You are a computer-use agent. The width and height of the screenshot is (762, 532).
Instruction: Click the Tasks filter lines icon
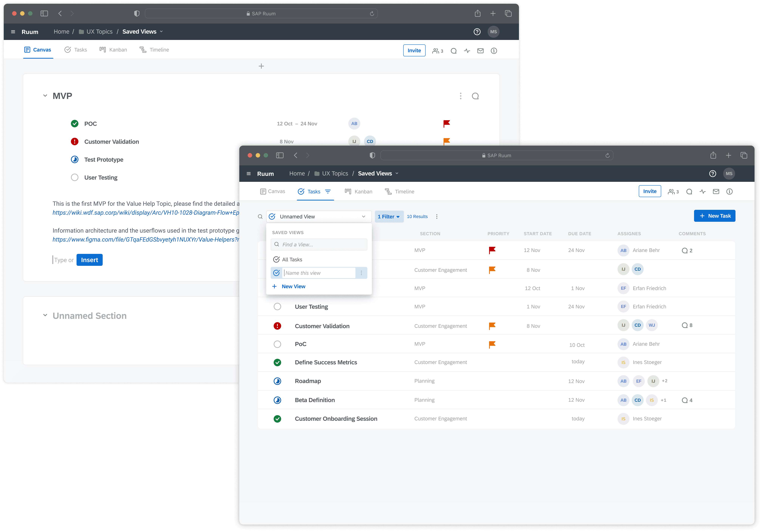pyautogui.click(x=328, y=192)
